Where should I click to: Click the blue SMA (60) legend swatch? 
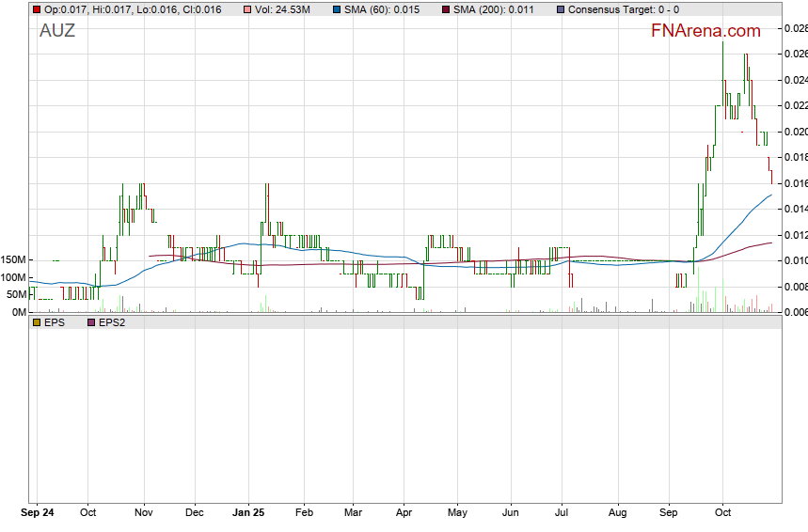(336, 9)
